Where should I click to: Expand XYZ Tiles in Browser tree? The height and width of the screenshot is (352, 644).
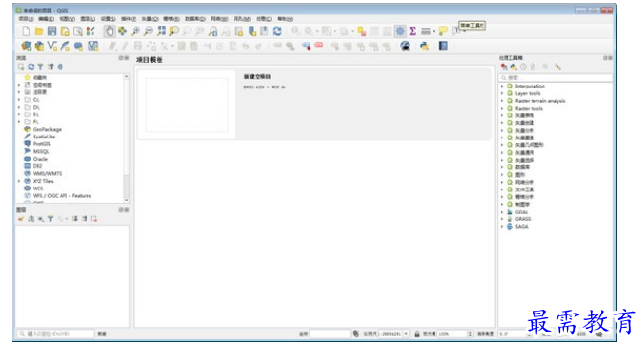click(x=19, y=181)
